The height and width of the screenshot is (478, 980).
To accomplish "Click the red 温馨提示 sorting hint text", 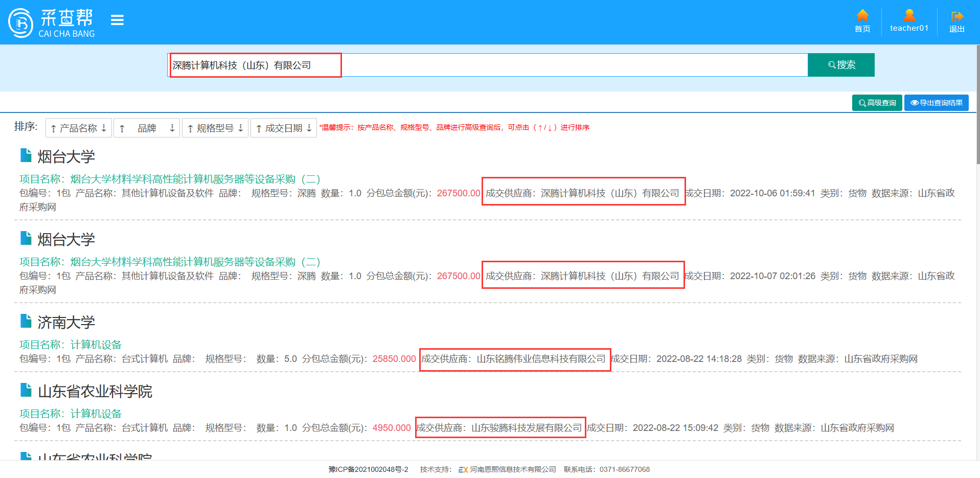I will pyautogui.click(x=454, y=127).
